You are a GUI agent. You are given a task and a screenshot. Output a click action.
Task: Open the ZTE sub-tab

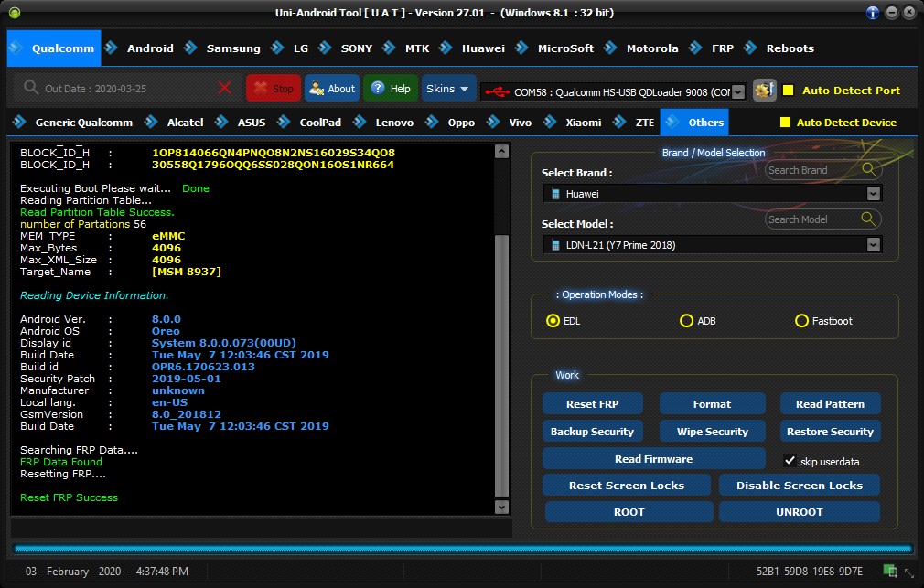[634, 123]
